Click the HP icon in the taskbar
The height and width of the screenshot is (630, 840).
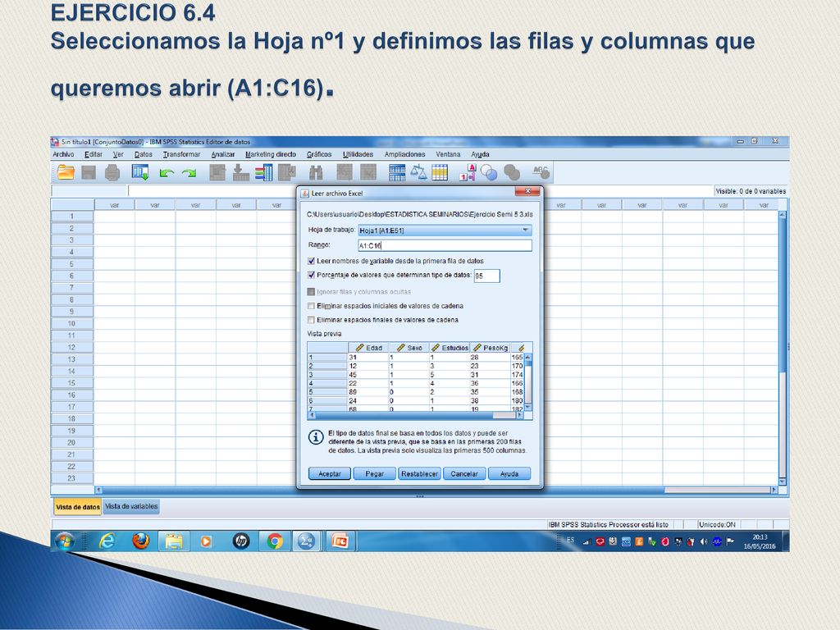click(x=241, y=541)
